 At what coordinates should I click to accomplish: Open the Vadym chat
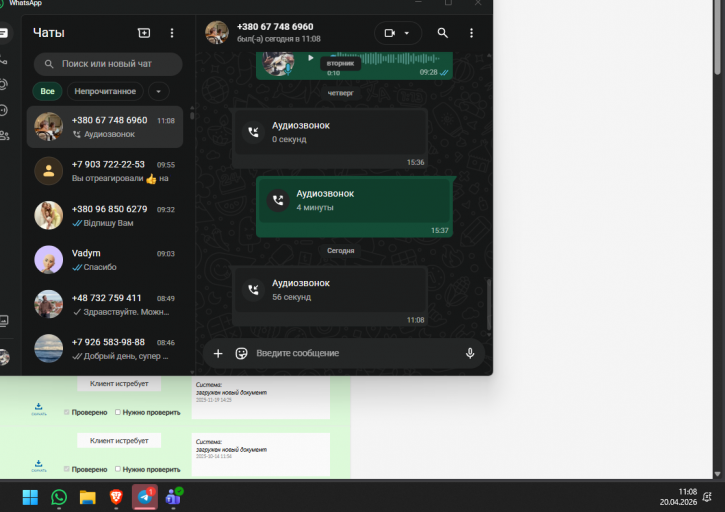pos(105,260)
